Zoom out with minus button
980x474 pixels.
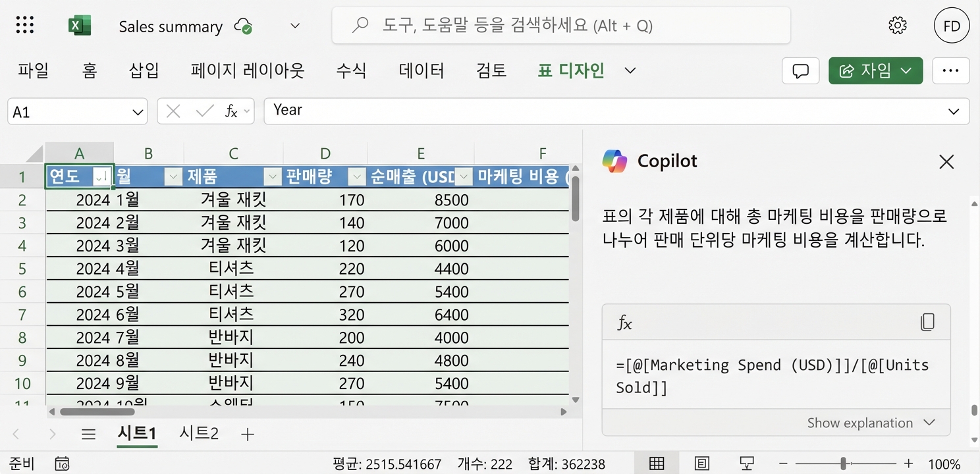click(783, 463)
